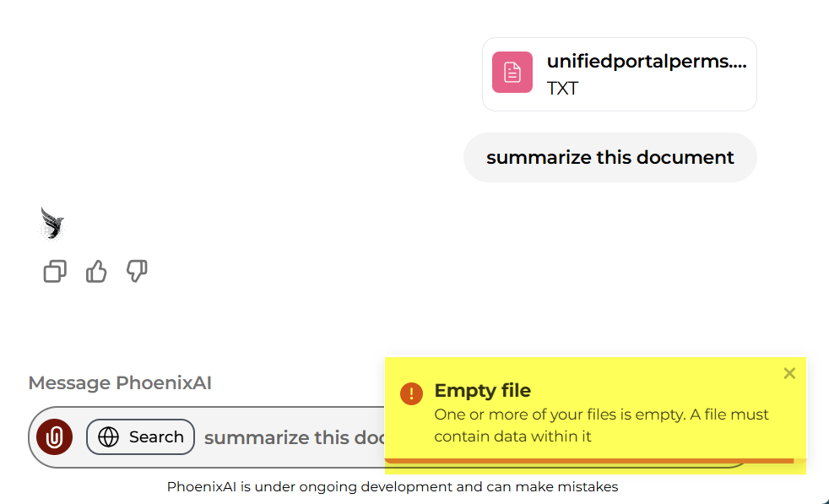The image size is (829, 504).
Task: Click the globe icon in Search button
Action: click(x=109, y=437)
